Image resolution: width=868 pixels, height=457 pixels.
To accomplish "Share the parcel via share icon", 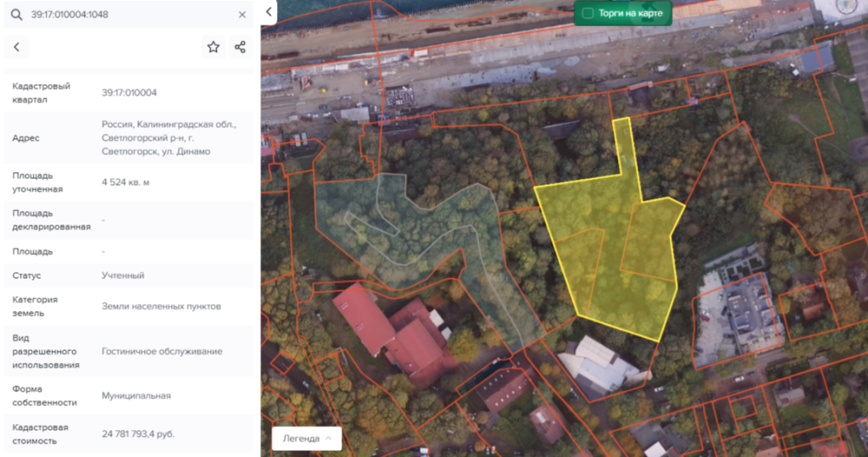I will pyautogui.click(x=240, y=47).
